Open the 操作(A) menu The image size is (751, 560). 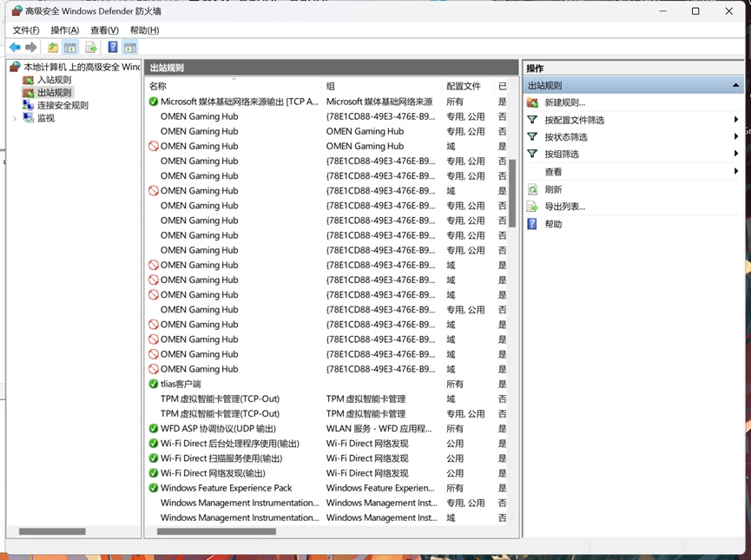tap(64, 30)
